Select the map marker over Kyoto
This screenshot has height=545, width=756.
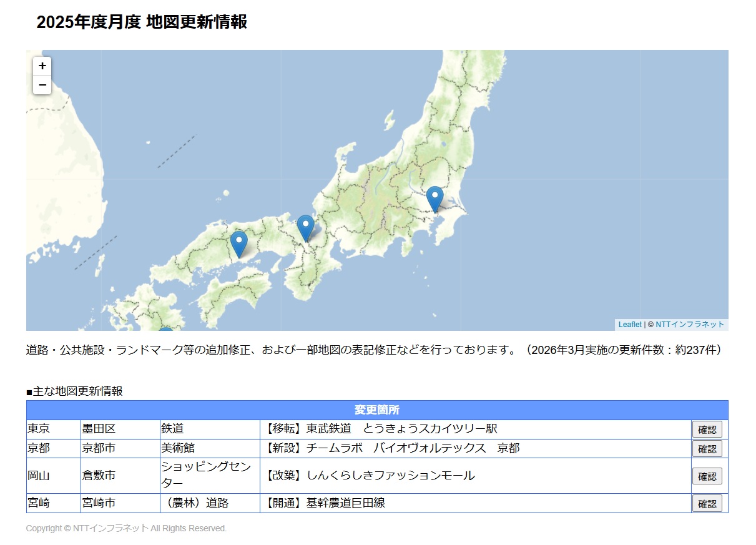pyautogui.click(x=305, y=227)
